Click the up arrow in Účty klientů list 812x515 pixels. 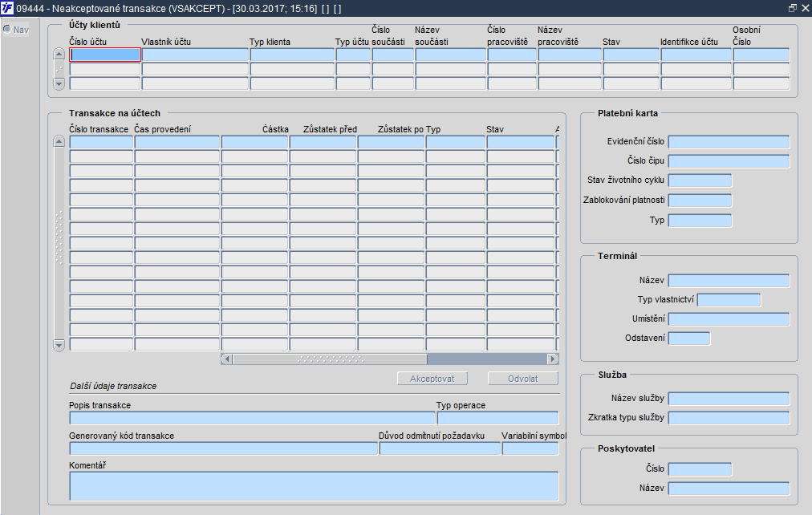(59, 54)
